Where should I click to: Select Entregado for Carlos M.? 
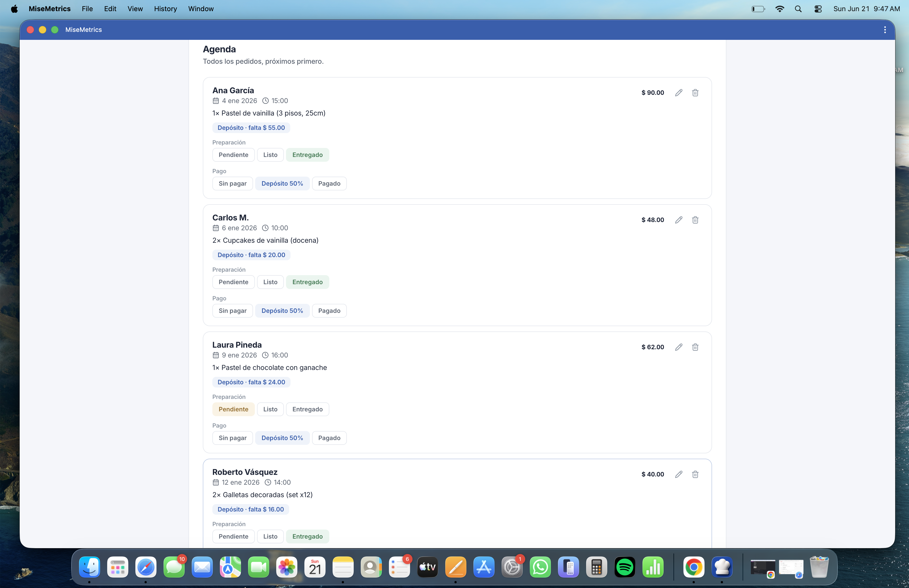click(308, 282)
